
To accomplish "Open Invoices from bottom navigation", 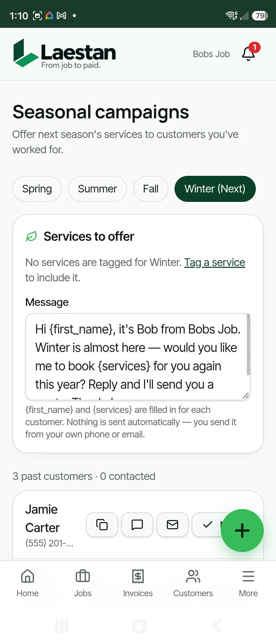I will click(138, 583).
